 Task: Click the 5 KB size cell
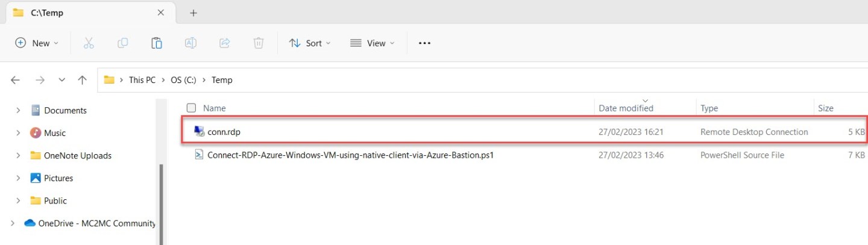click(857, 132)
